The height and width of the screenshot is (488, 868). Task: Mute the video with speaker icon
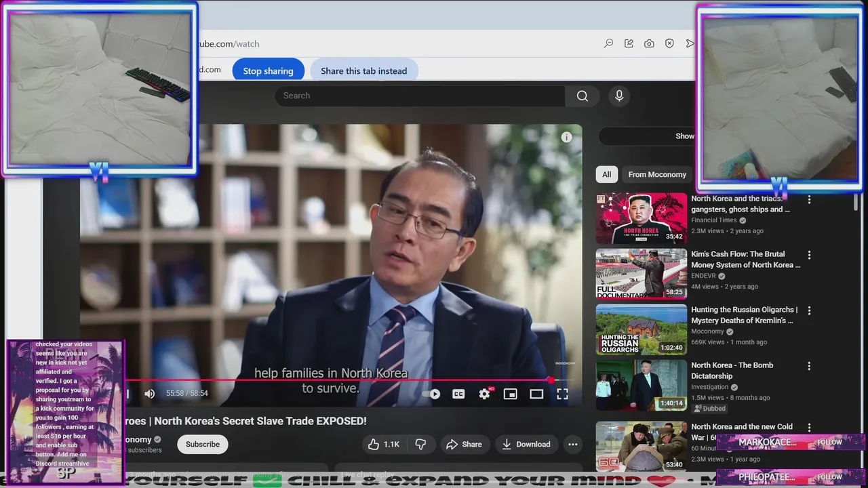point(150,393)
